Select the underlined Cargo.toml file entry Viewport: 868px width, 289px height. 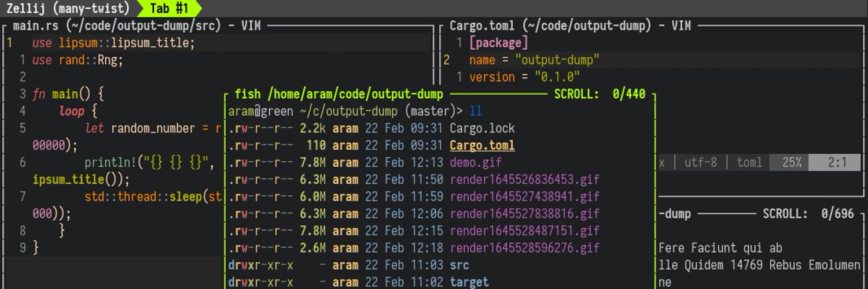482,146
